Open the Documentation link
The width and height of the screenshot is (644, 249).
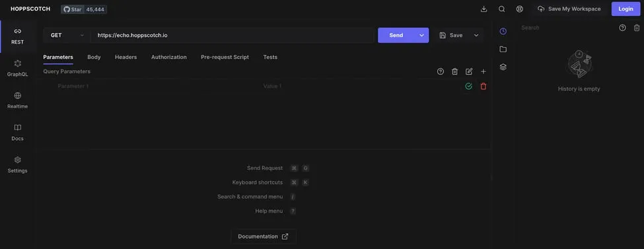[x=264, y=236]
